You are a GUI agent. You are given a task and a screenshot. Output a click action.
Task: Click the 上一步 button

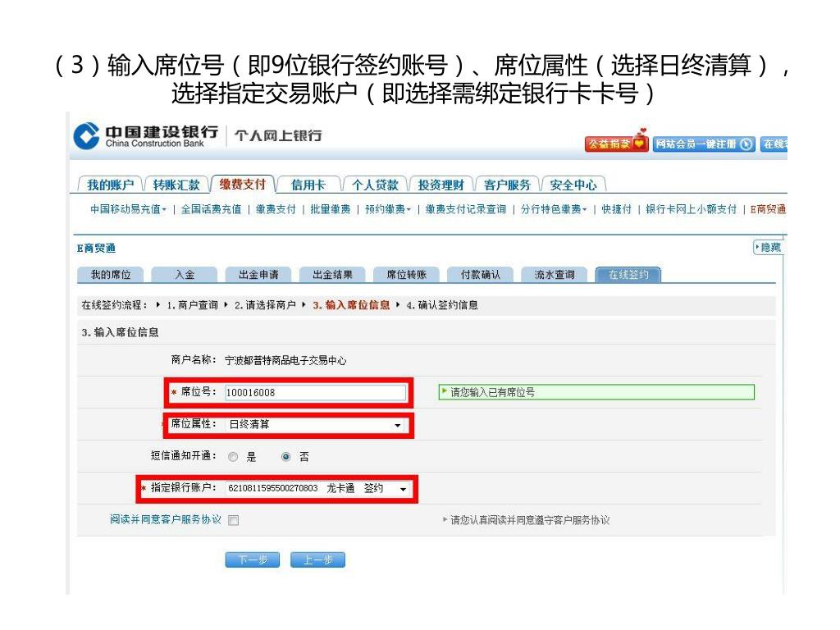coord(317,559)
